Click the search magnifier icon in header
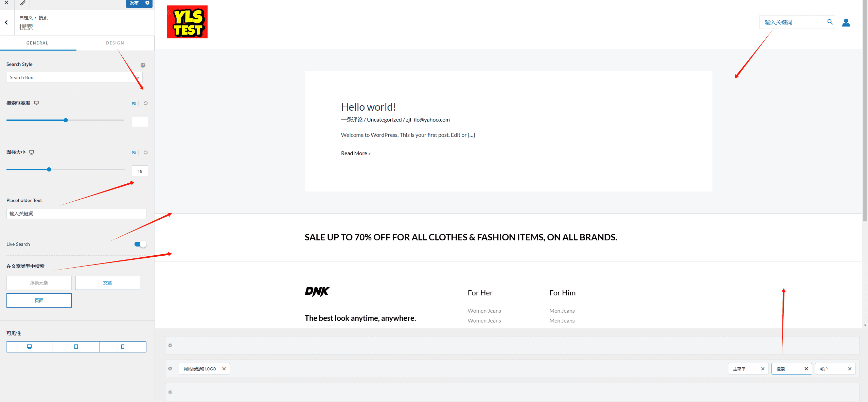Viewport: 868px width, 402px height. [x=830, y=22]
